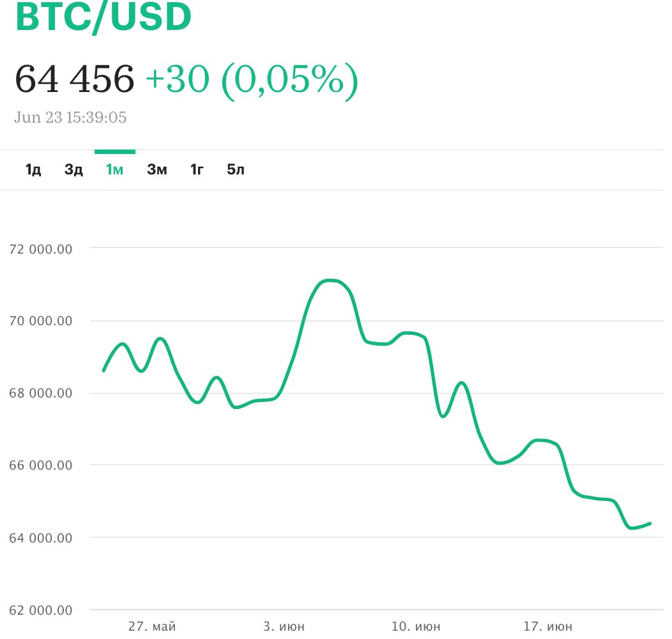Click the 64 456 current price

coord(75,79)
